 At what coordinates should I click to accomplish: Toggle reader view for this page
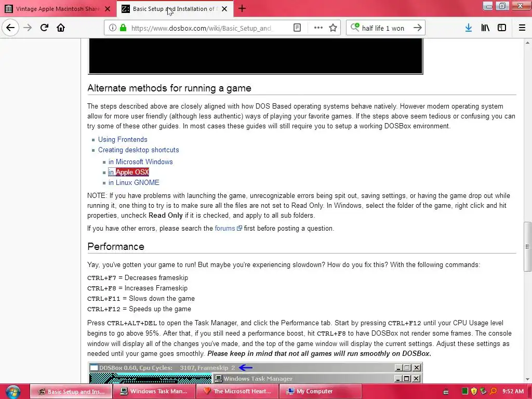pyautogui.click(x=297, y=28)
